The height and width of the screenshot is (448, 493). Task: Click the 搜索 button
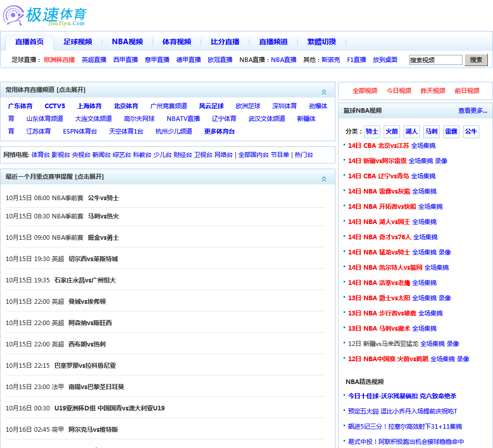476,60
